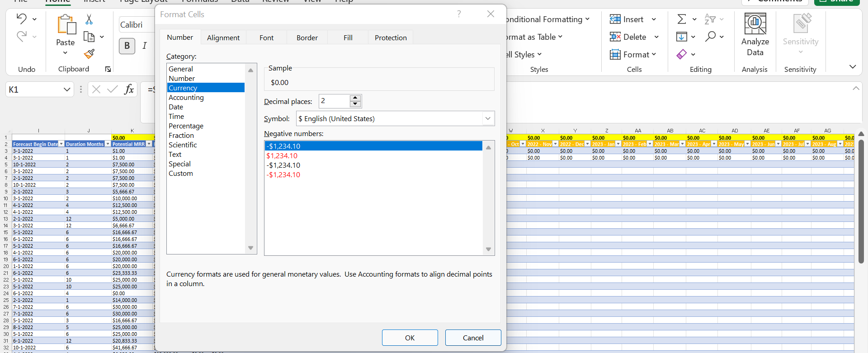
Task: Select the Percentage category
Action: tap(206, 126)
